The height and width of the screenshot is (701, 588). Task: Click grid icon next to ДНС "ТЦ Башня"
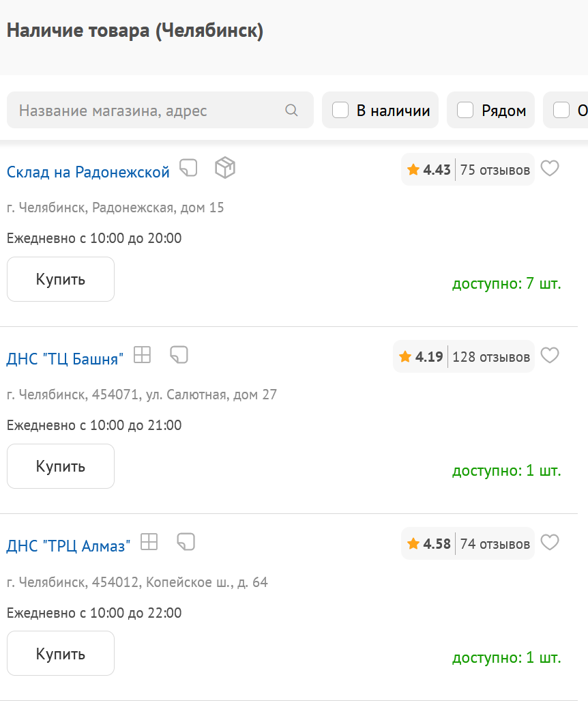tap(142, 354)
